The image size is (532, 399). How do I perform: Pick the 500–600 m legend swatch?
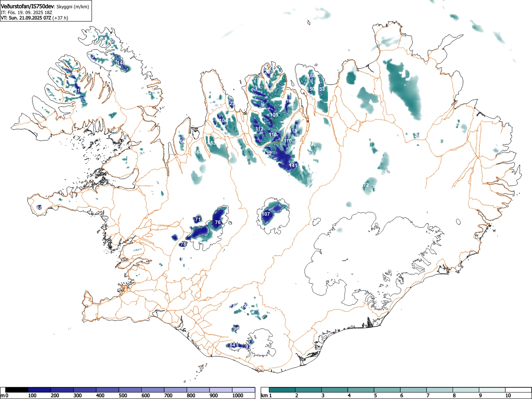tap(130, 390)
